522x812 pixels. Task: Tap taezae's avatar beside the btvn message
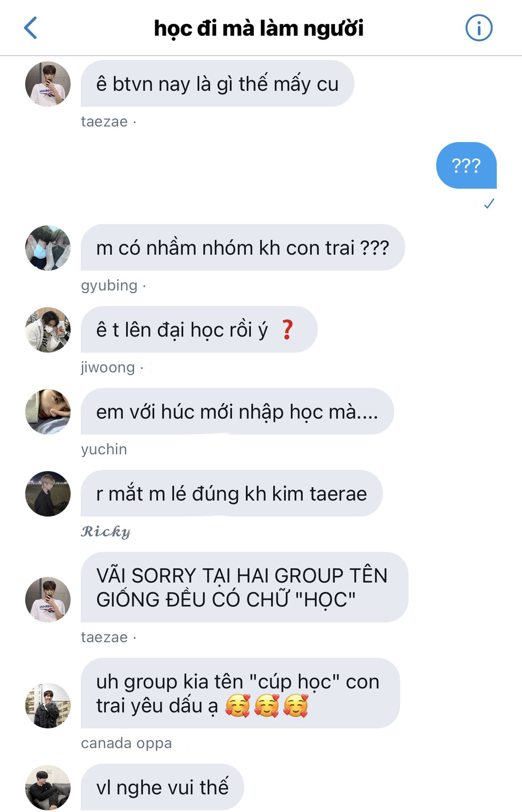coord(48,84)
